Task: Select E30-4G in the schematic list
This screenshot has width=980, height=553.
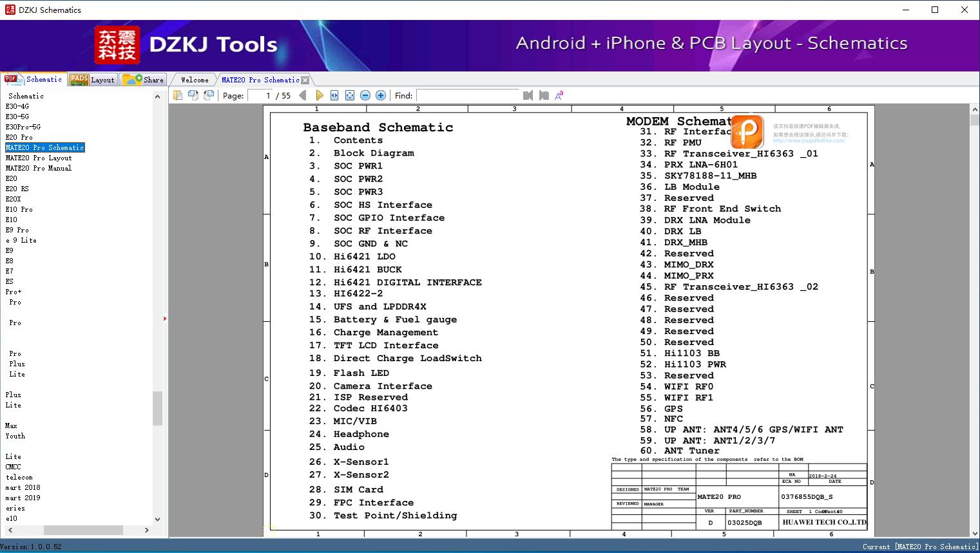Action: tap(17, 106)
